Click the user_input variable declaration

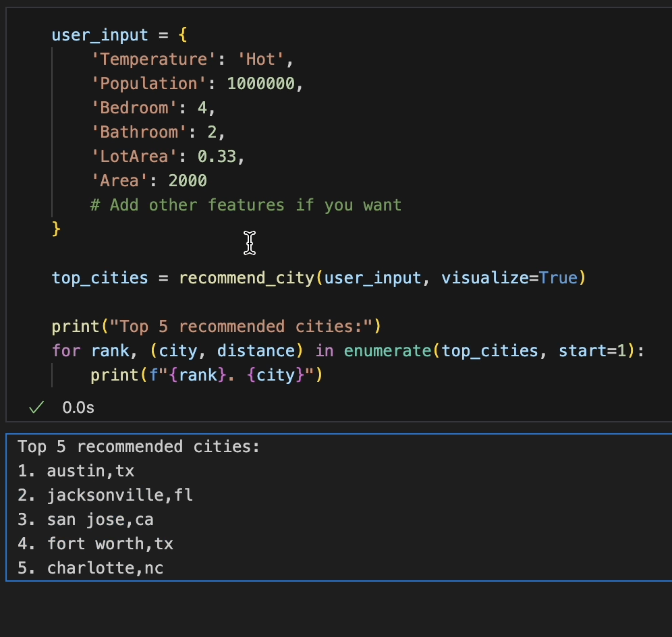[99, 35]
